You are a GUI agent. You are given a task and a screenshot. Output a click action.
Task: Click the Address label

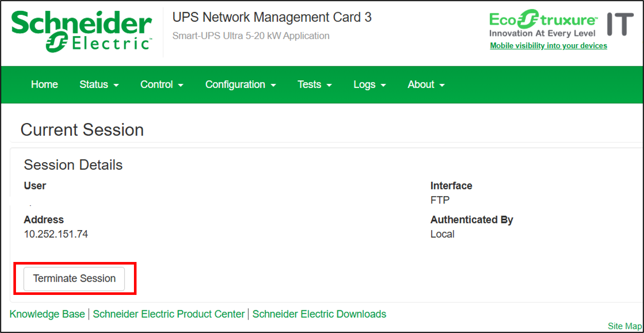[x=44, y=220]
